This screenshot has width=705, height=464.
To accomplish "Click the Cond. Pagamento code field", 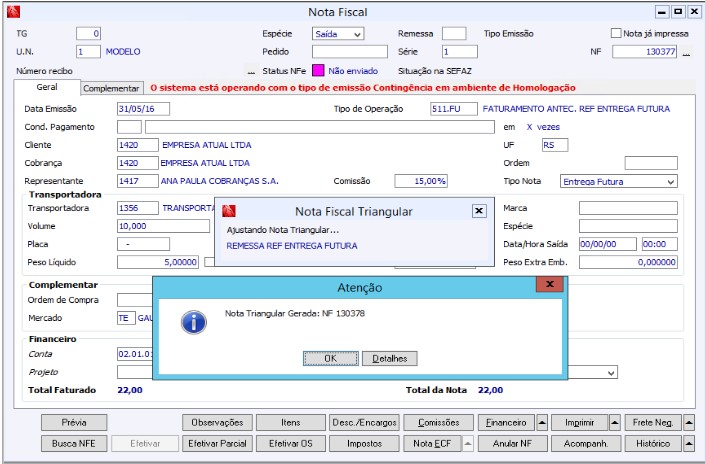I will [129, 127].
